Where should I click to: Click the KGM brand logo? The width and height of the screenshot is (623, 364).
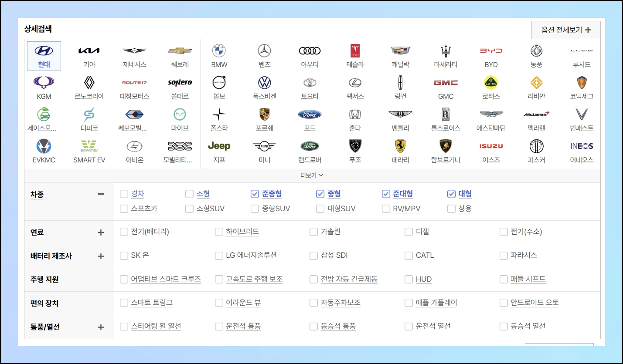tap(44, 82)
